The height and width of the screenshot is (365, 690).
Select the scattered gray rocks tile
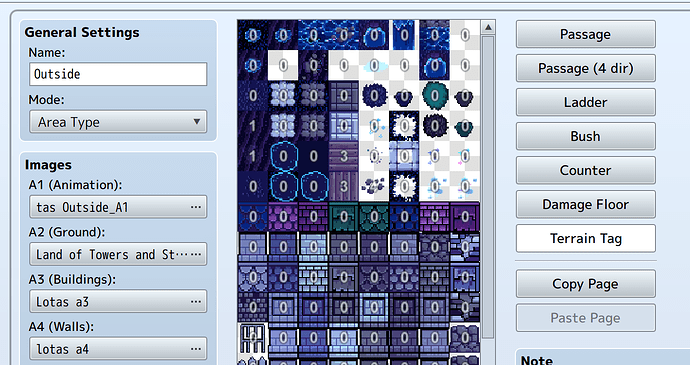coord(374,187)
